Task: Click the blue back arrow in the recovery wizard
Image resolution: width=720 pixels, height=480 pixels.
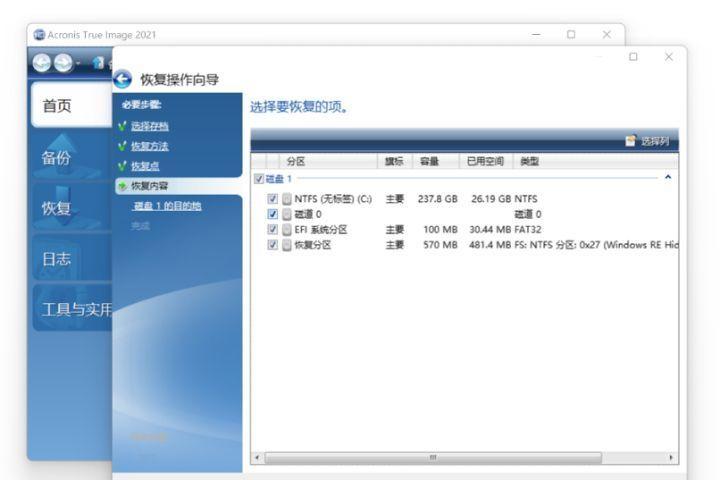Action: coord(123,79)
